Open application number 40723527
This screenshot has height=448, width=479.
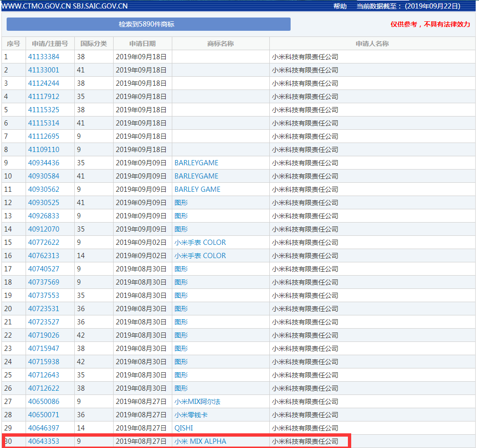pyautogui.click(x=44, y=322)
